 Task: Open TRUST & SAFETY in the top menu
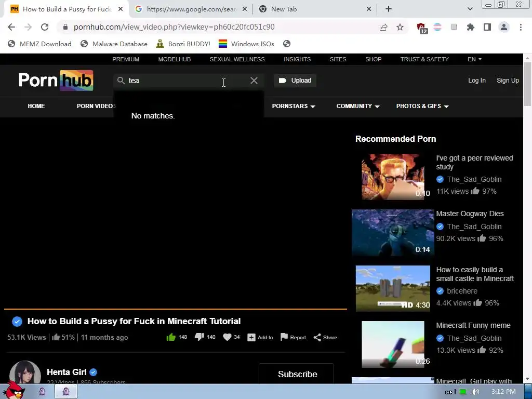[x=424, y=59]
